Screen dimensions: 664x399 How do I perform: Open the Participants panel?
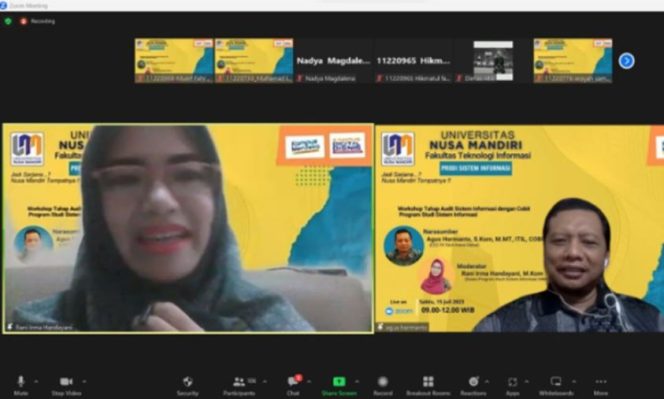(x=239, y=386)
